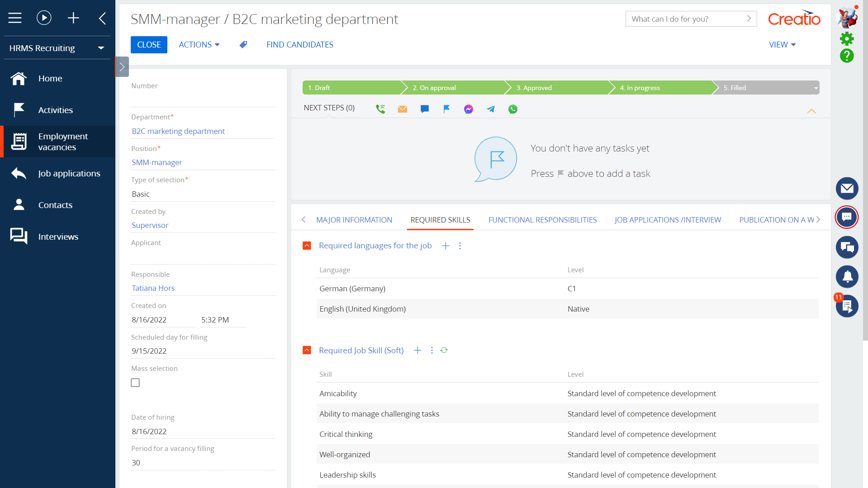
Task: Run a process via the play icon
Action: [x=43, y=18]
